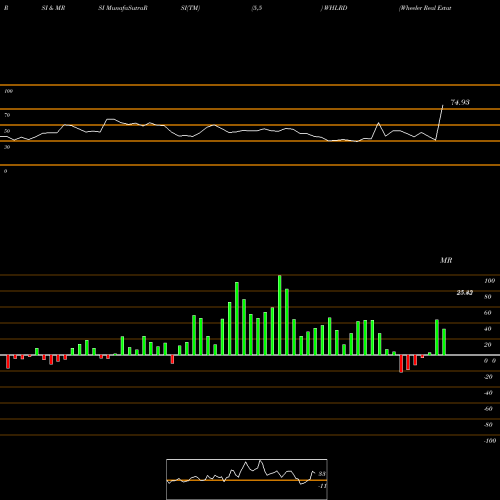The height and width of the screenshot is (500, 500).
Task: Click the MR indicator label
Action: coord(446,260)
